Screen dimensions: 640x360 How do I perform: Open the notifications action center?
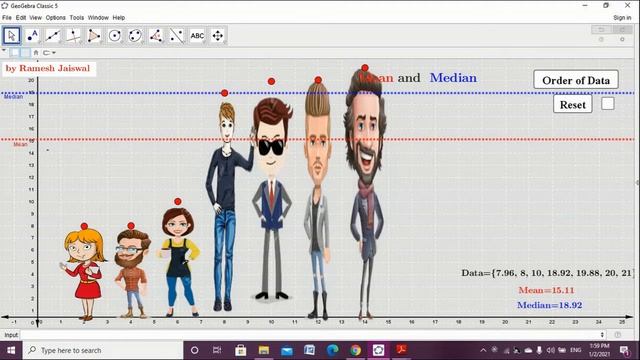(624, 350)
